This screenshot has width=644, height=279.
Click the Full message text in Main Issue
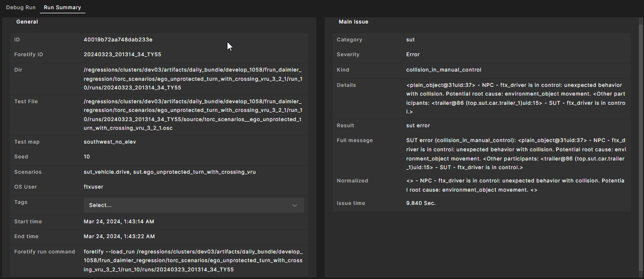point(516,154)
